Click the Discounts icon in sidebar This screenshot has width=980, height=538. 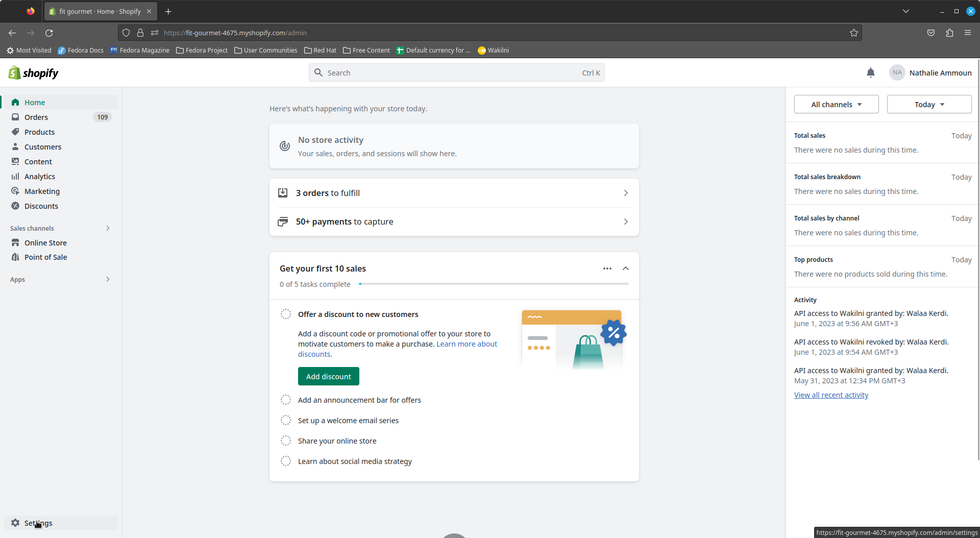point(15,206)
